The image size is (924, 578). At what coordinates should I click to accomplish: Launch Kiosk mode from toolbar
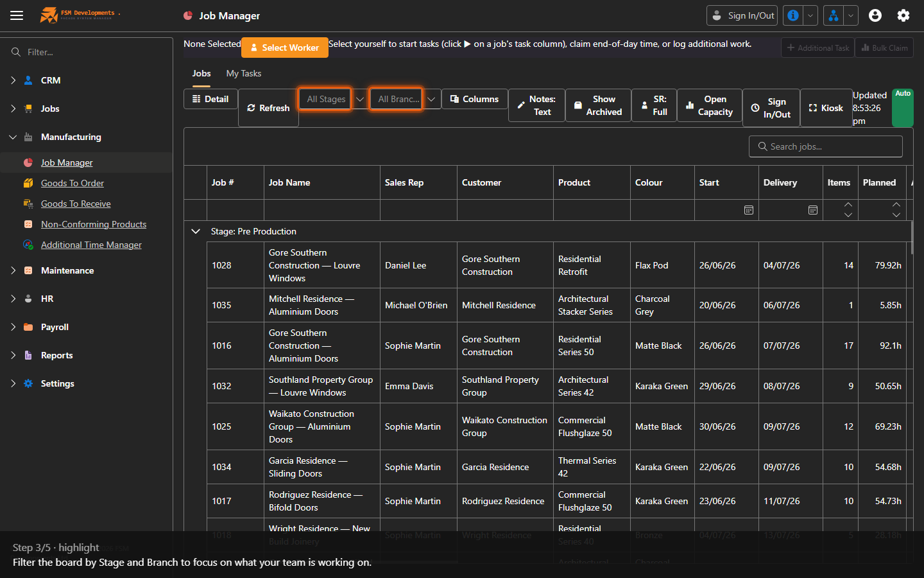click(x=826, y=108)
